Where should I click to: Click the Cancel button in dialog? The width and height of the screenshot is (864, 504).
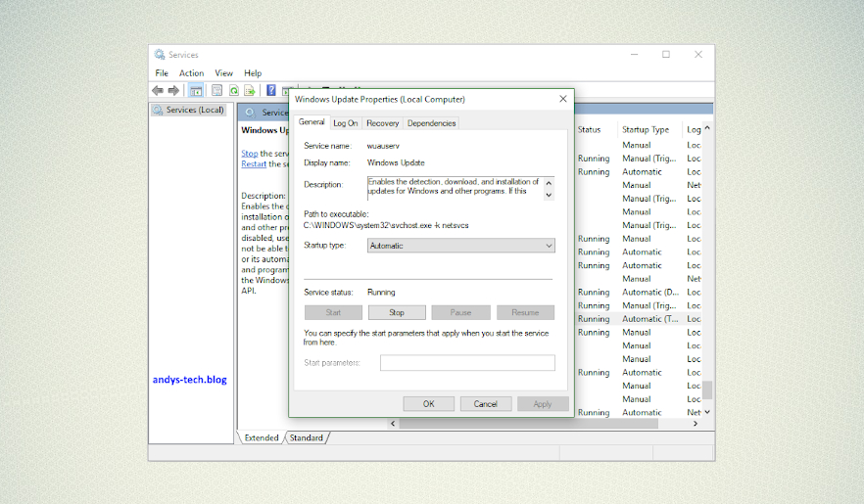pos(485,403)
